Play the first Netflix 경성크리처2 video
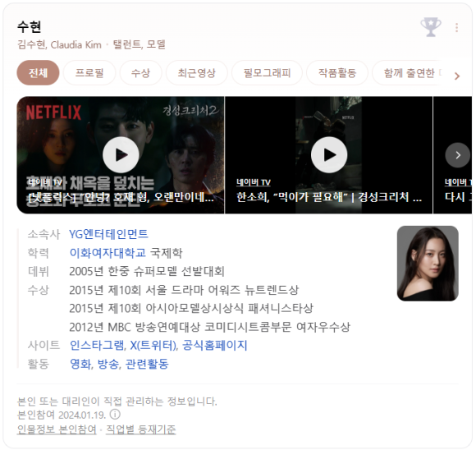The width and height of the screenshot is (476, 450). pyautogui.click(x=121, y=155)
